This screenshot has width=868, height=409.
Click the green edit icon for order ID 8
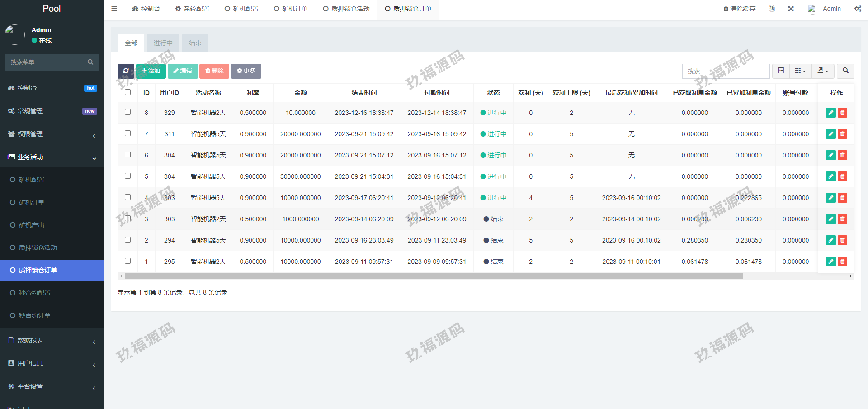(x=830, y=113)
